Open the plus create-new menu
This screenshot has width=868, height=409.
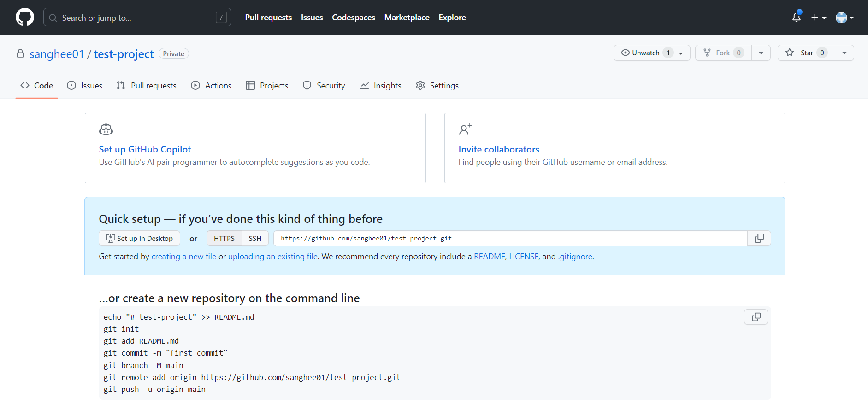(x=819, y=18)
